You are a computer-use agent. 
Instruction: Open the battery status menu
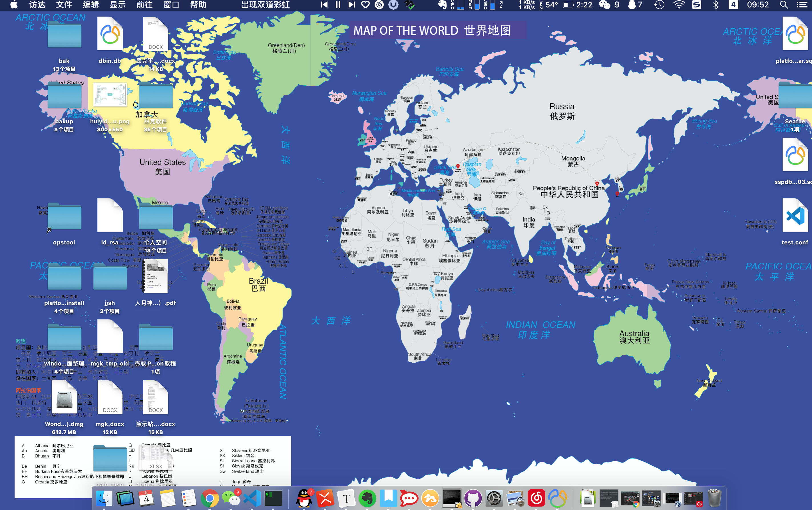click(x=568, y=5)
